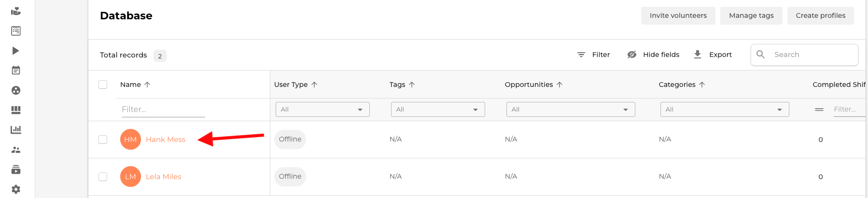The width and height of the screenshot is (868, 198).
Task: Expand the User Type filter dropdown
Action: 322,110
